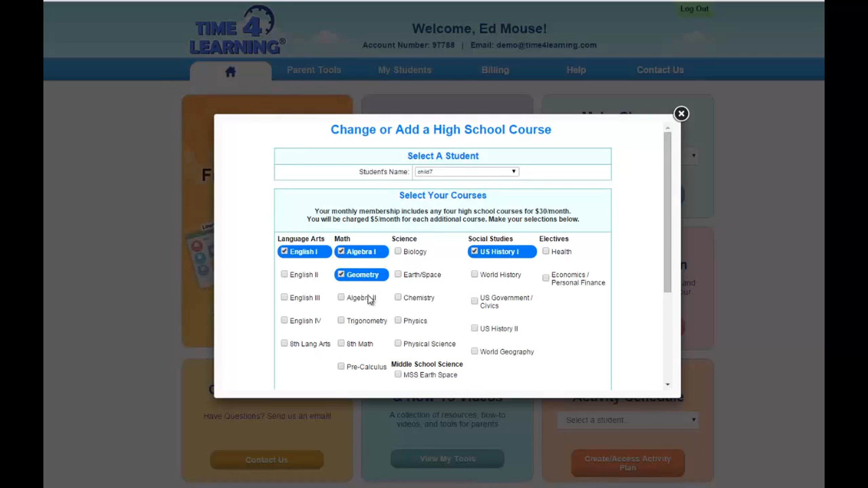868x488 pixels.
Task: Click the Home icon tab
Action: tap(230, 72)
